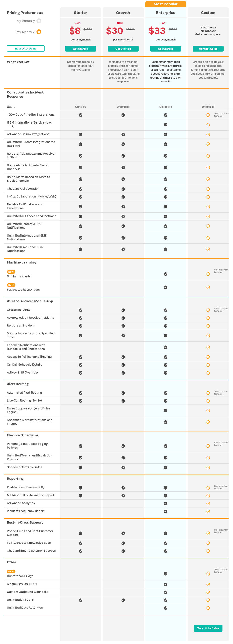Select the Pay Monthly radio button
Viewport: 233px width, 644px height.
click(39, 32)
